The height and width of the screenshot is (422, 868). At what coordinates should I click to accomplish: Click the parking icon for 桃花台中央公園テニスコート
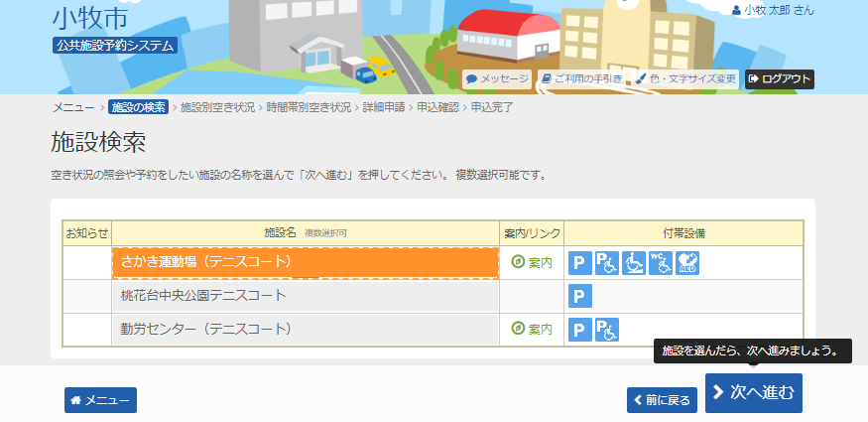tap(580, 296)
